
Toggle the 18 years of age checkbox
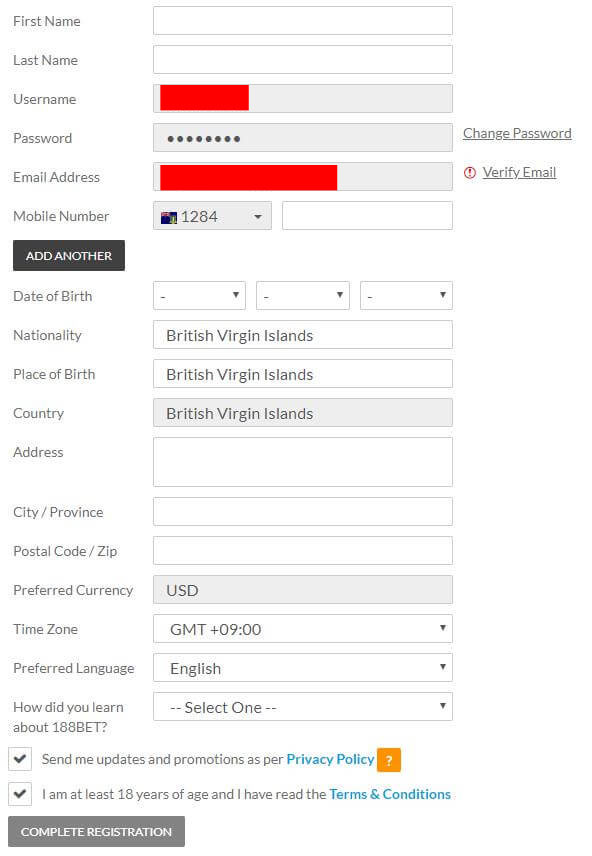click(x=20, y=793)
